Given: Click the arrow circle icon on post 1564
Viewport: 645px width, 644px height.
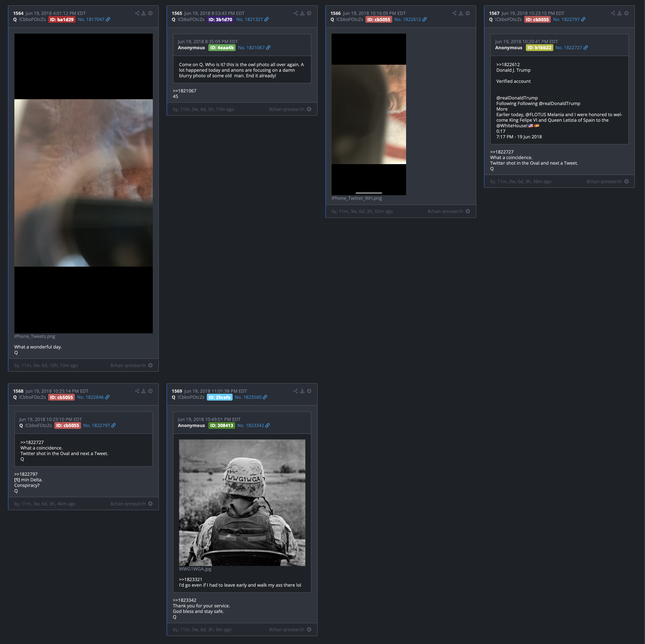Looking at the screenshot, I should click(x=151, y=13).
